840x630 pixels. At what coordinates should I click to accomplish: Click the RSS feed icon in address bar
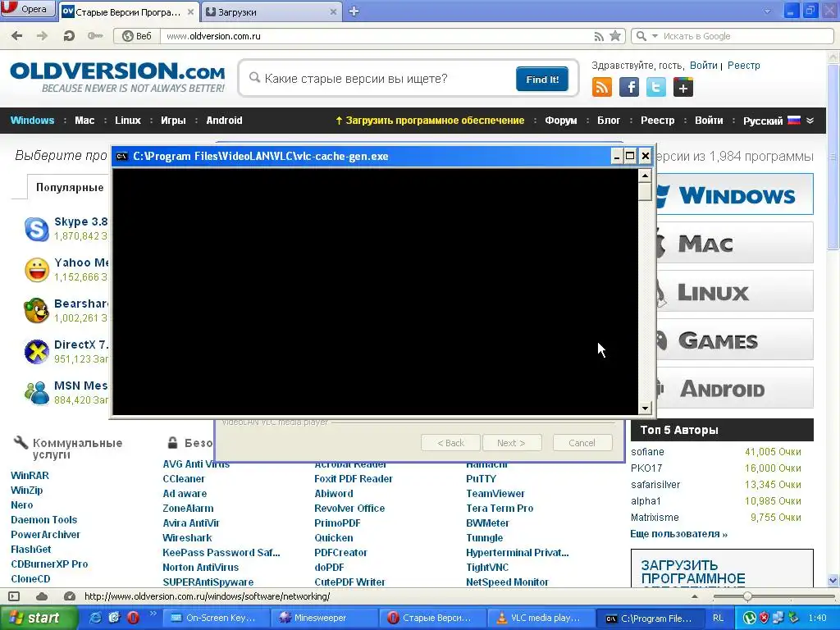(x=599, y=36)
